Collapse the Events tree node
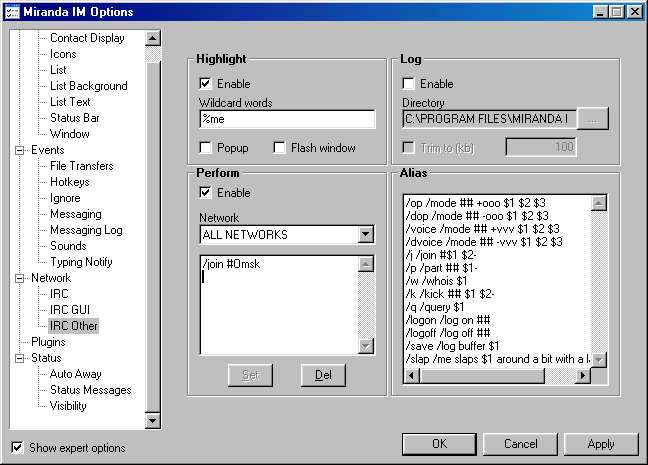Image resolution: width=648 pixels, height=465 pixels. pos(19,150)
